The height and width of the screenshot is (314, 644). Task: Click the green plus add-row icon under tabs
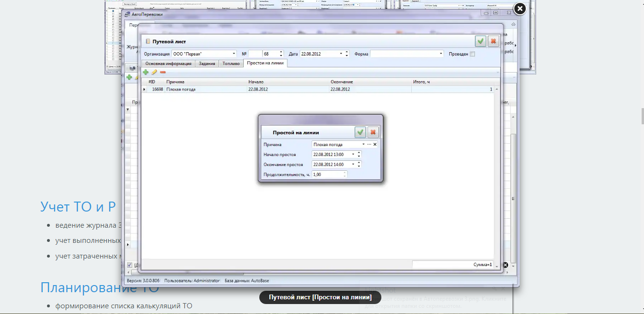tap(146, 72)
